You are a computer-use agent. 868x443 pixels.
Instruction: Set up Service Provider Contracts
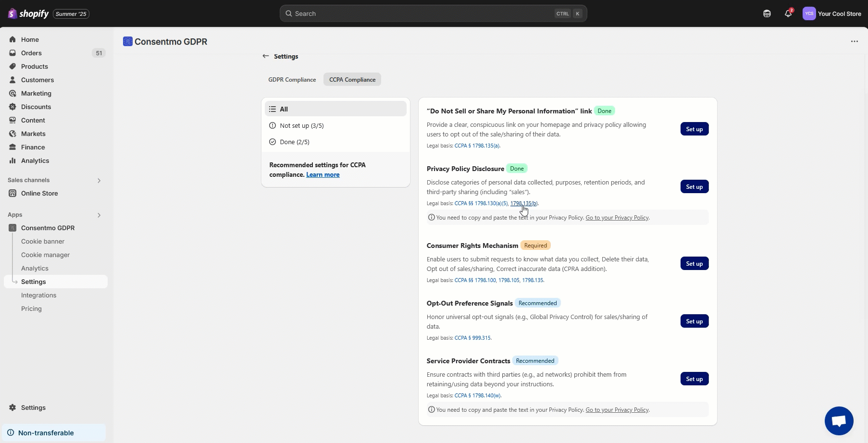(x=694, y=379)
